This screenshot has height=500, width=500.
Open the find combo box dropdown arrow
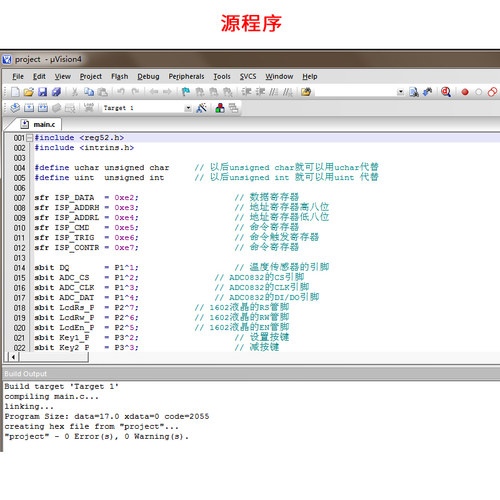pos(401,92)
